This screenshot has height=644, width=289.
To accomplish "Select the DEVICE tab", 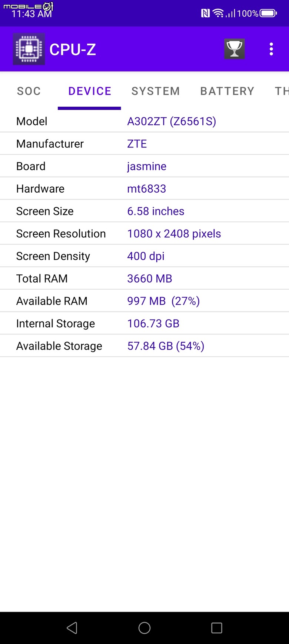I will click(x=90, y=91).
